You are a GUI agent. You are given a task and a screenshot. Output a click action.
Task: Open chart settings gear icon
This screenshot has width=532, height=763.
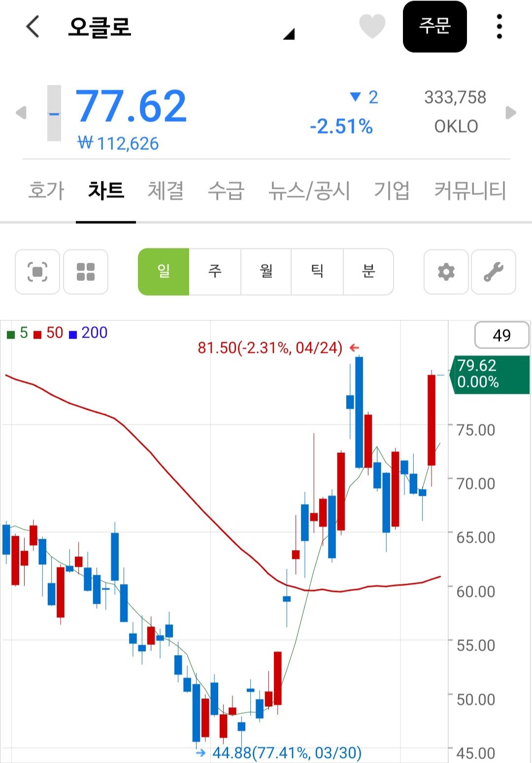[446, 272]
